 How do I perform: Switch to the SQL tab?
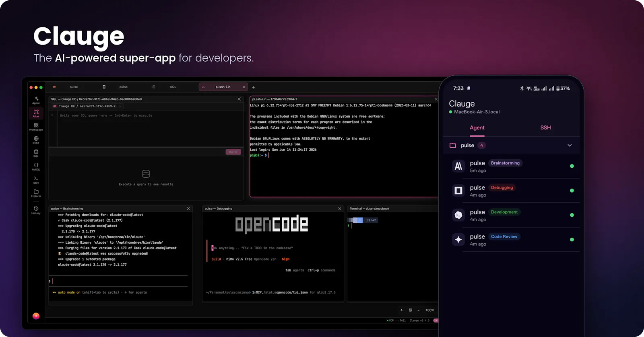tap(173, 87)
